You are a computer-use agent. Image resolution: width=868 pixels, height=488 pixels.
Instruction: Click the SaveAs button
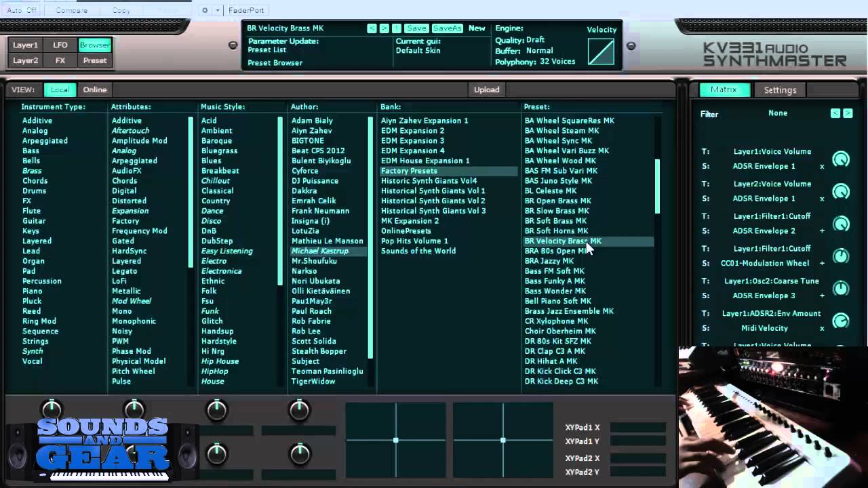(447, 28)
